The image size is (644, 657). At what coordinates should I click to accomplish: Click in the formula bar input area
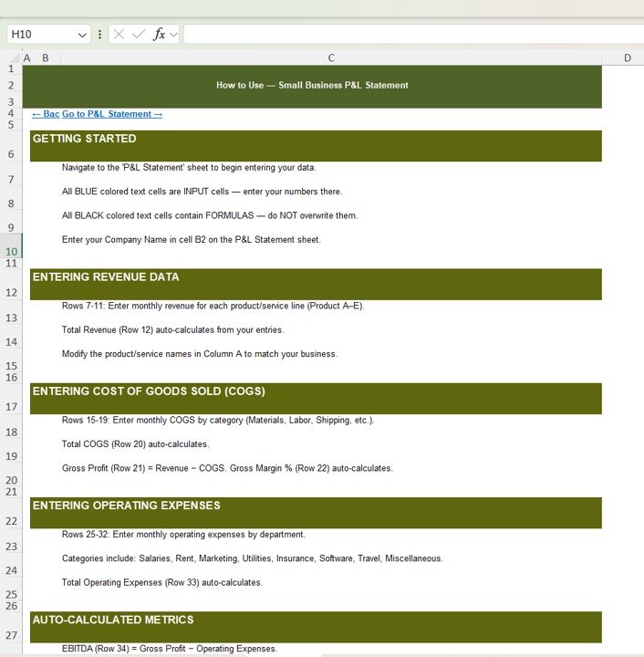pos(410,34)
